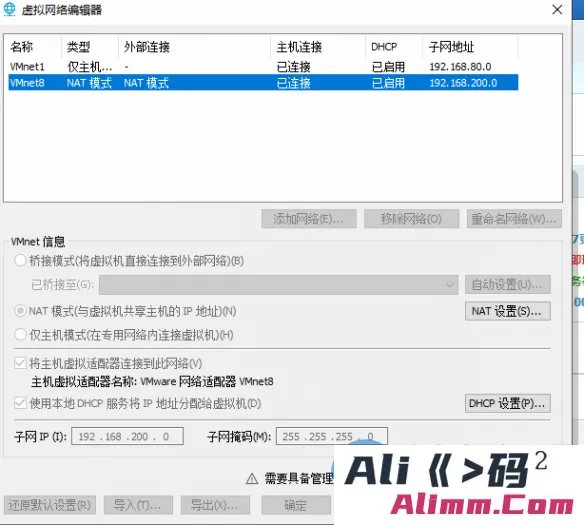Click 还原默认设置(R) button
Screen dimensions: 584x525
[x=50, y=505]
